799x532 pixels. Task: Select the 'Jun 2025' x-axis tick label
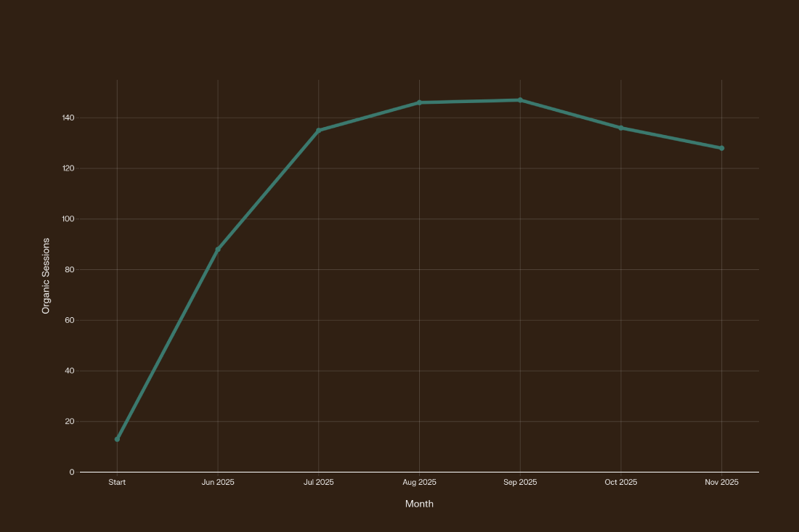tap(218, 483)
